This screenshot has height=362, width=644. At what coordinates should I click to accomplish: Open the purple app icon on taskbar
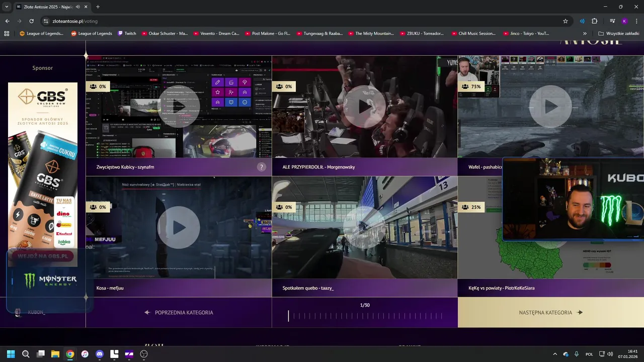(129, 354)
